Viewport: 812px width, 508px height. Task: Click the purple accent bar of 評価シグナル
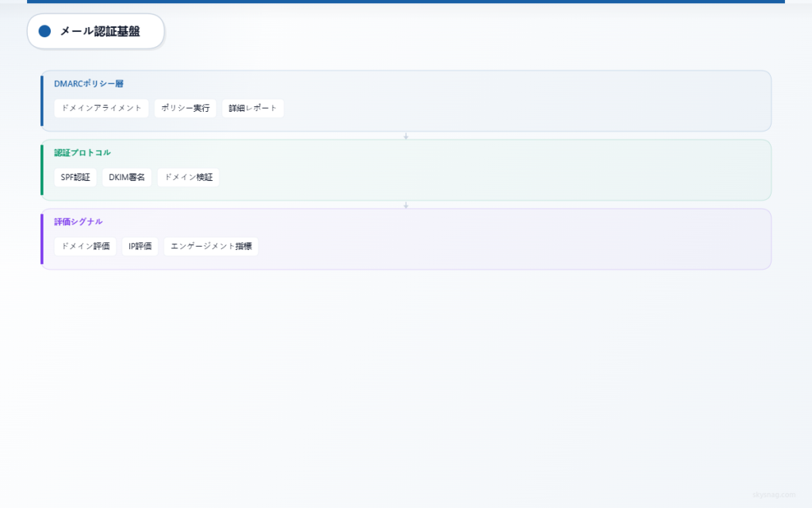44,239
